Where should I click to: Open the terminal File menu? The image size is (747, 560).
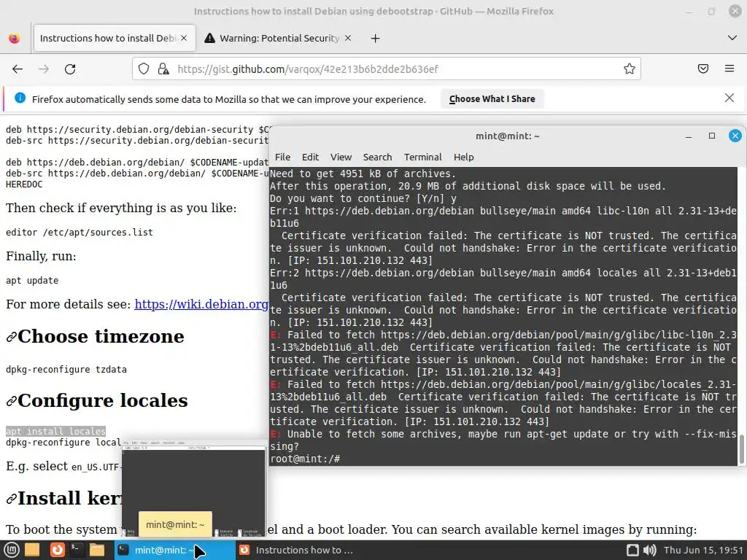coord(282,157)
